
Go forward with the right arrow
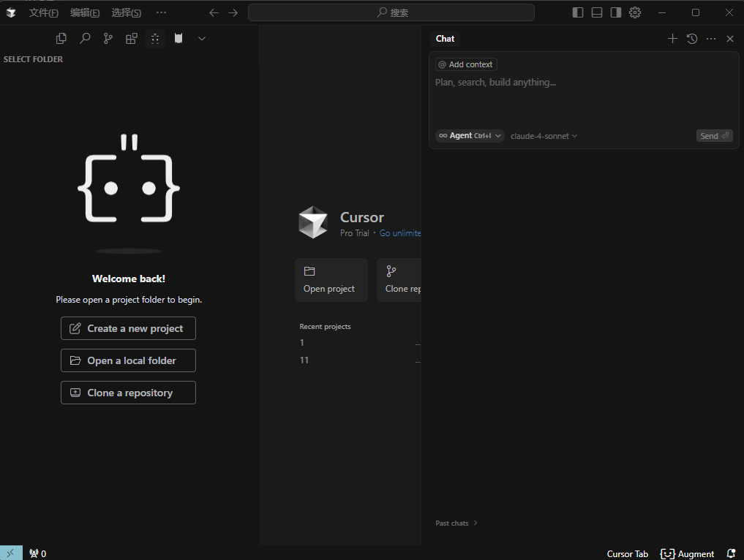click(x=233, y=13)
